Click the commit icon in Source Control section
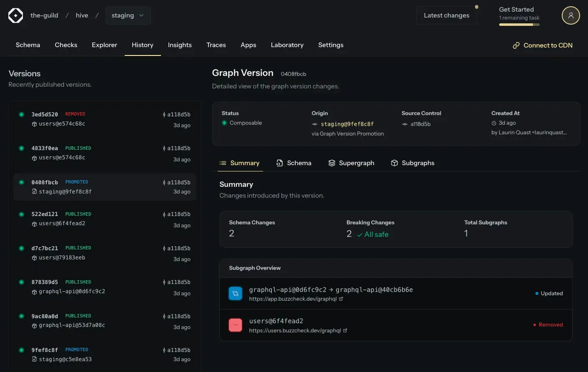The image size is (588, 372). point(405,124)
